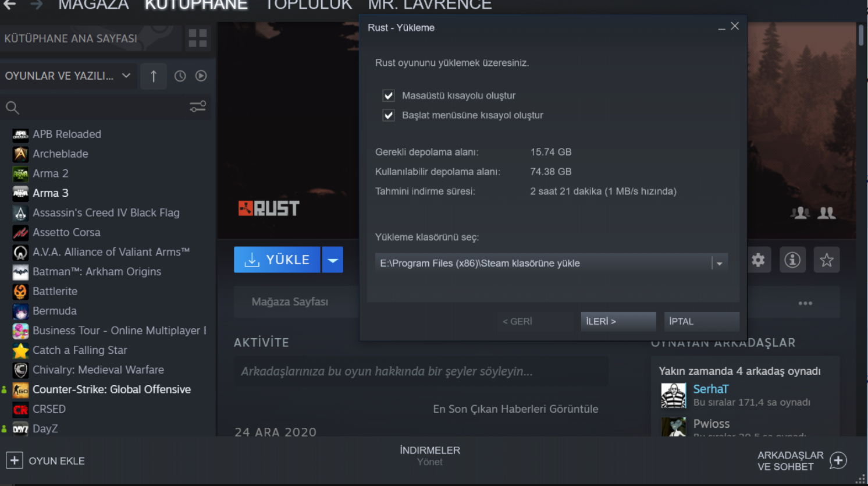Click the Business Tour game icon
Image resolution: width=868 pixels, height=486 pixels.
pyautogui.click(x=20, y=331)
